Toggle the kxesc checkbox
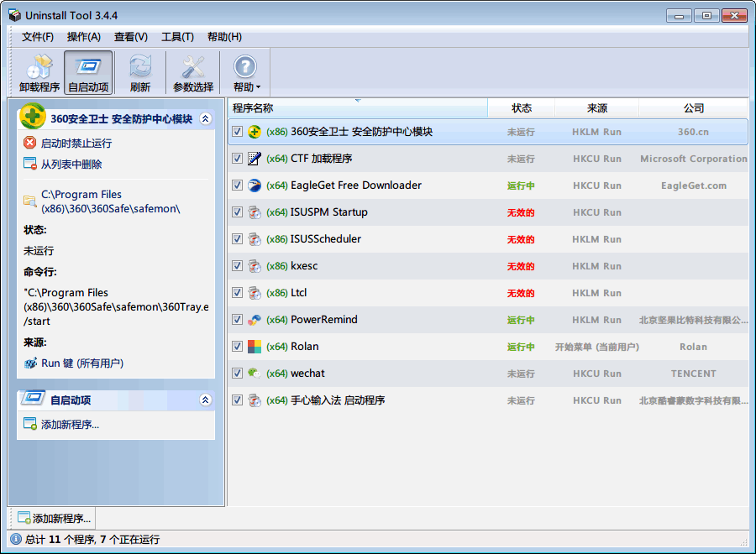756x554 pixels. (x=237, y=266)
